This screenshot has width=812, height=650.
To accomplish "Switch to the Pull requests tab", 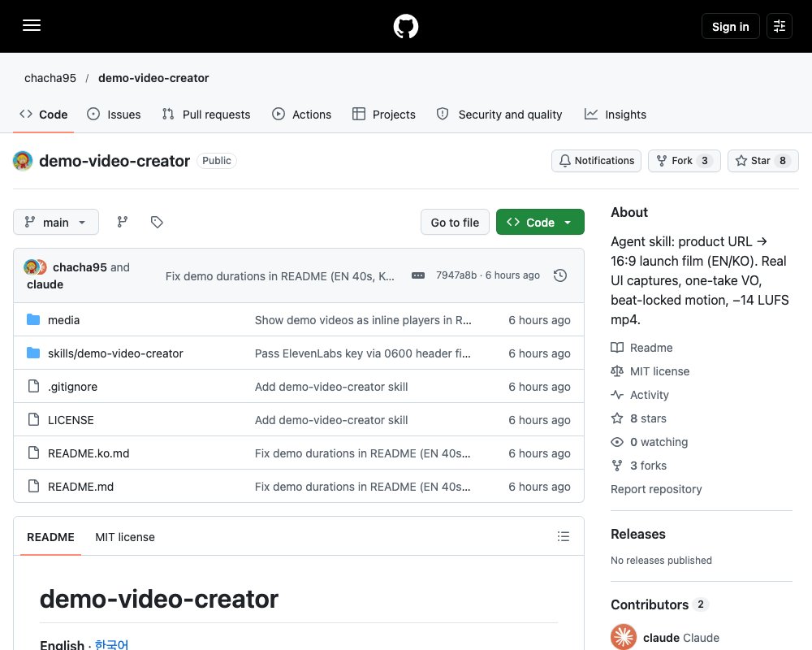I will (x=206, y=115).
